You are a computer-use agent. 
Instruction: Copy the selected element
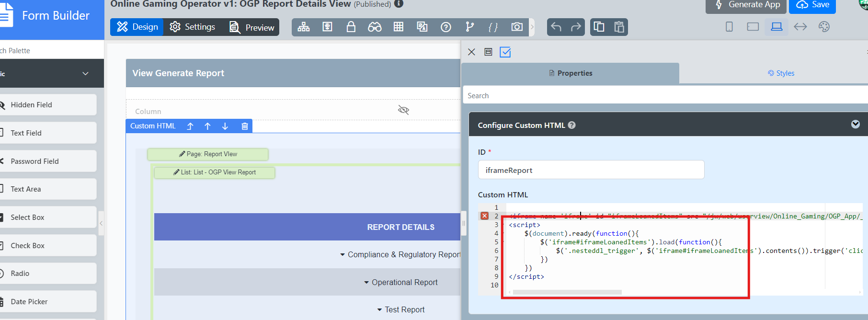point(599,27)
